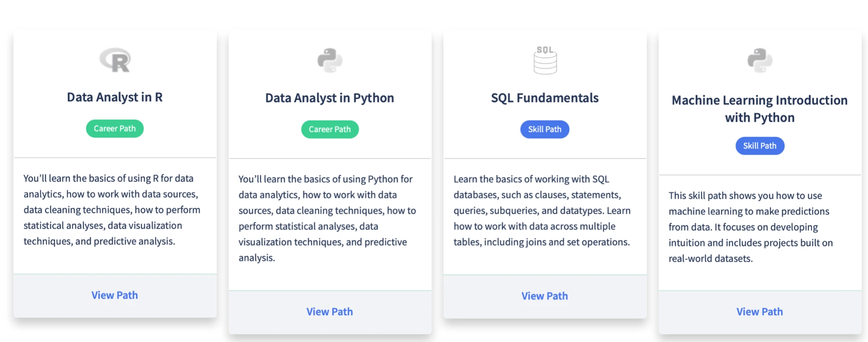The height and width of the screenshot is (342, 868).
Task: Open the SQL Fundamentals title
Action: 545,98
